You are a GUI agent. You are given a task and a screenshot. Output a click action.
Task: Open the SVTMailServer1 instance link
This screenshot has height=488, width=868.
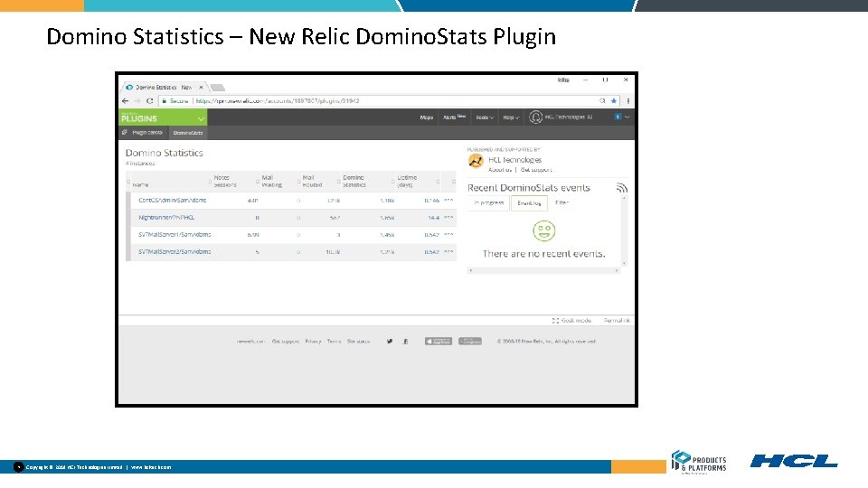175,235
